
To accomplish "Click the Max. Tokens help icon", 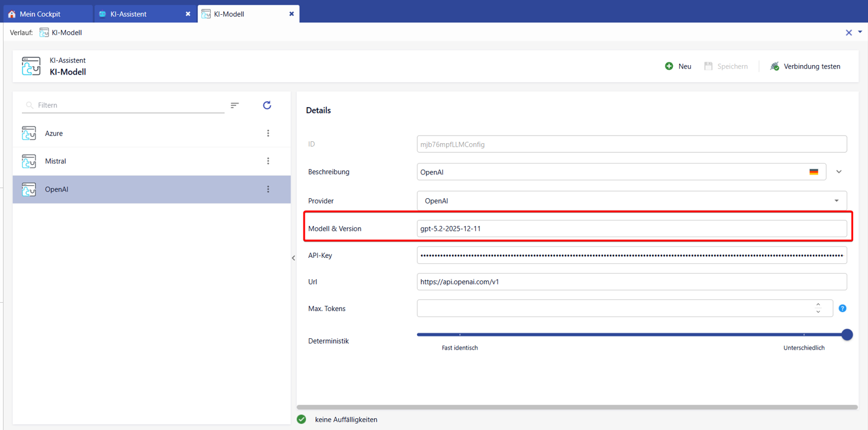I will coord(843,308).
